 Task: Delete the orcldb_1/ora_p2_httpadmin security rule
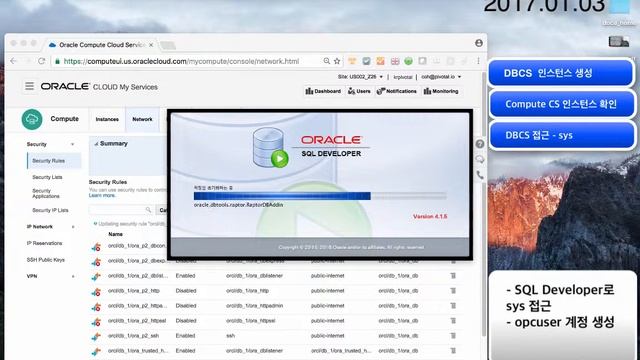point(453,306)
